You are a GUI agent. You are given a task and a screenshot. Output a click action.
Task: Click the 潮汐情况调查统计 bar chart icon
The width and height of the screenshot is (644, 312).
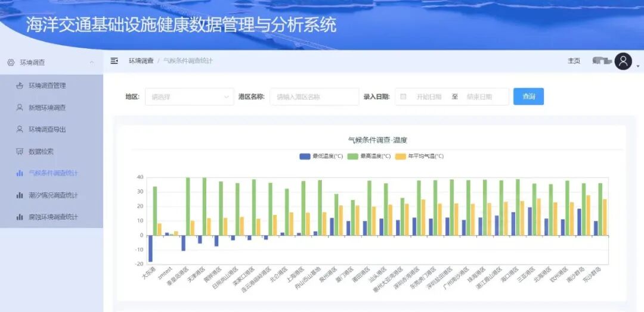pyautogui.click(x=19, y=195)
